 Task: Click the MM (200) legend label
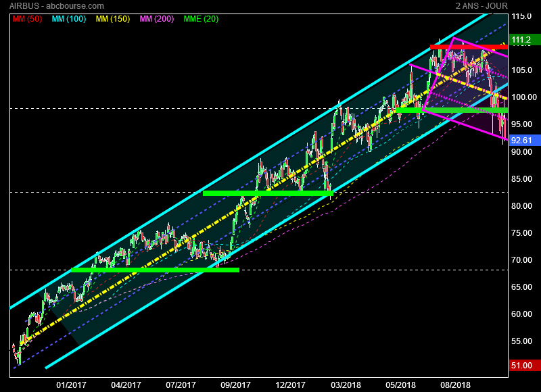click(157, 19)
